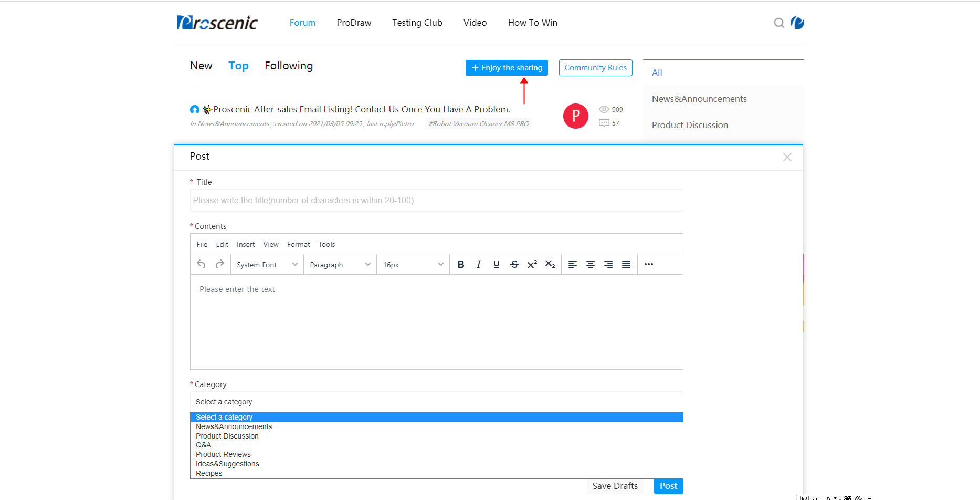Click Save Drafts button
Viewport: 980px width, 500px height.
coord(615,486)
